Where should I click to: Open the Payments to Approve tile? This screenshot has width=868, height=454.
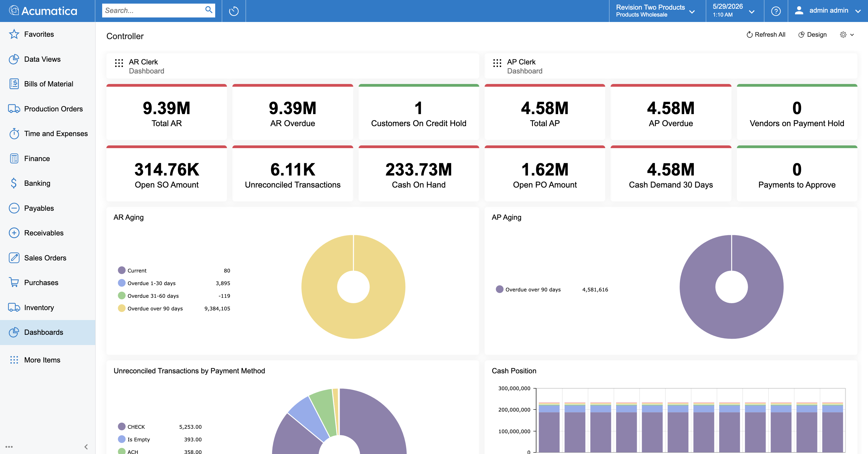point(797,174)
